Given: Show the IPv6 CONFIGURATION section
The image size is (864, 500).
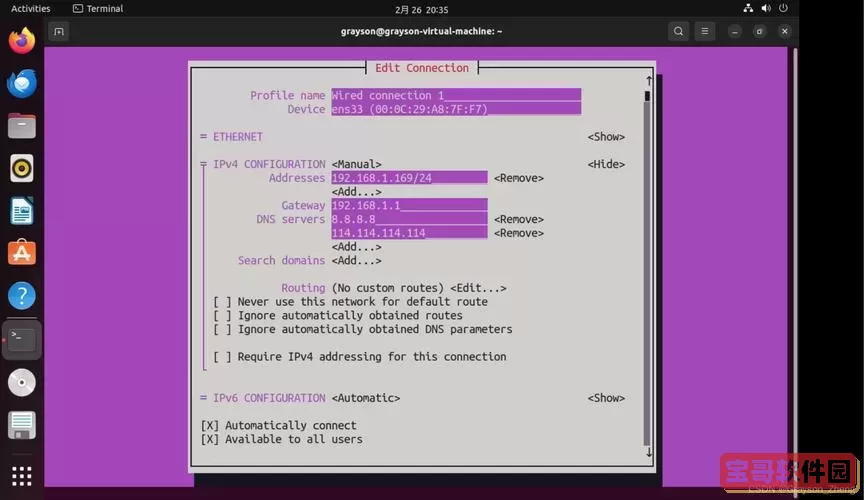Looking at the screenshot, I should [x=606, y=398].
